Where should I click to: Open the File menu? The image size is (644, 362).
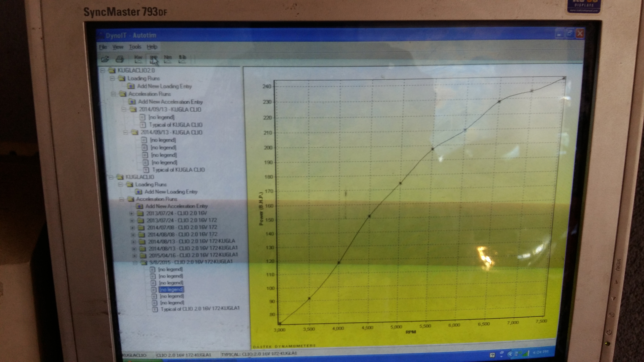point(103,47)
